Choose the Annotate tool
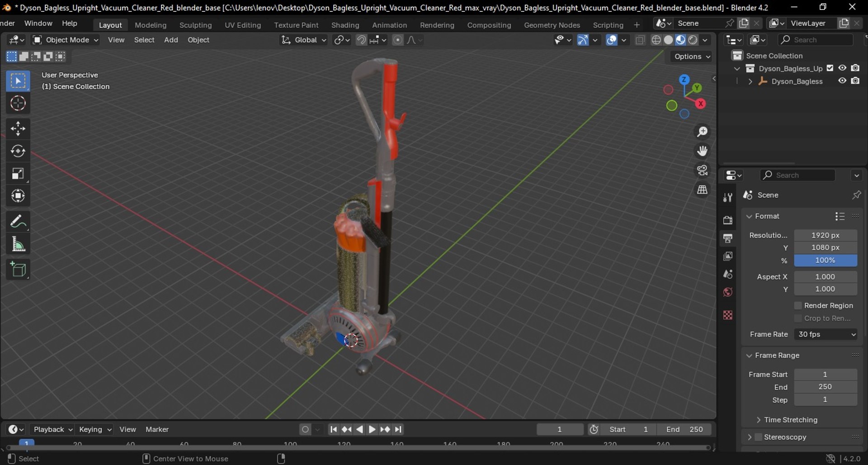Image resolution: width=868 pixels, height=465 pixels. 18,222
